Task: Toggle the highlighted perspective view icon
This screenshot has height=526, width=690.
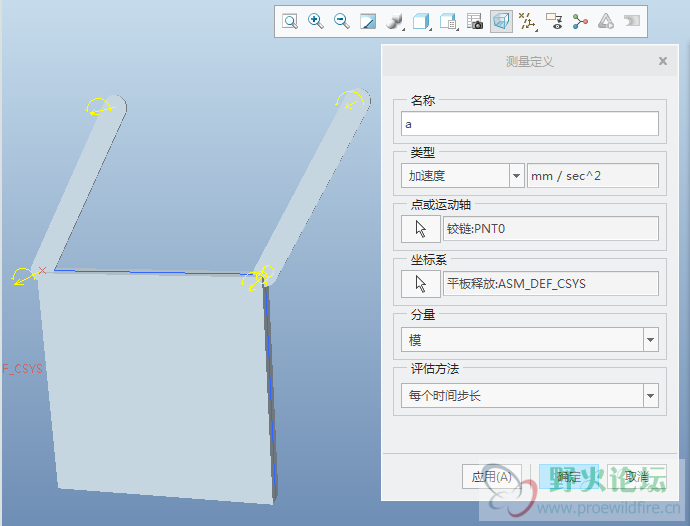Action: (501, 21)
